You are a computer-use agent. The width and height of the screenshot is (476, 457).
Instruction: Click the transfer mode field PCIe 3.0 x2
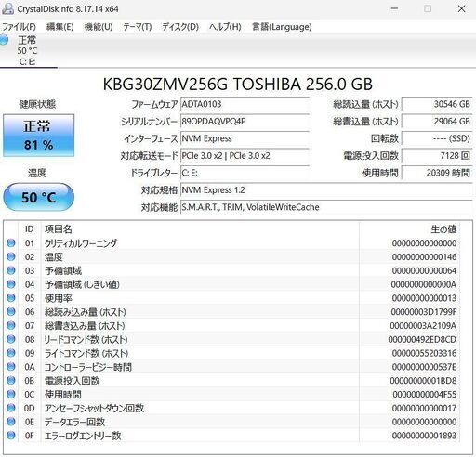tap(245, 155)
